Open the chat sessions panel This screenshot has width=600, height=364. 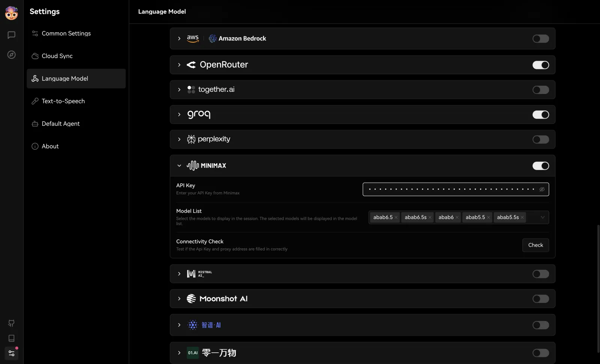click(11, 35)
